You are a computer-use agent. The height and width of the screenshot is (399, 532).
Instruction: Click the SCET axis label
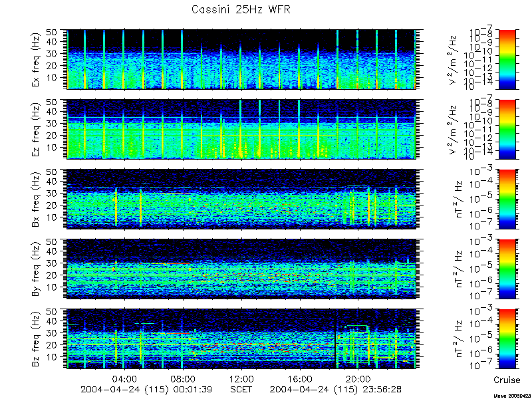pos(241,390)
